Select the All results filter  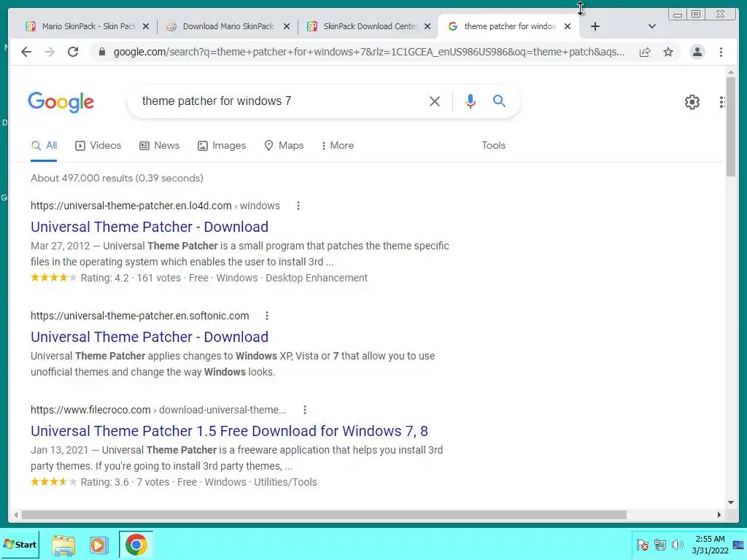[x=44, y=146]
